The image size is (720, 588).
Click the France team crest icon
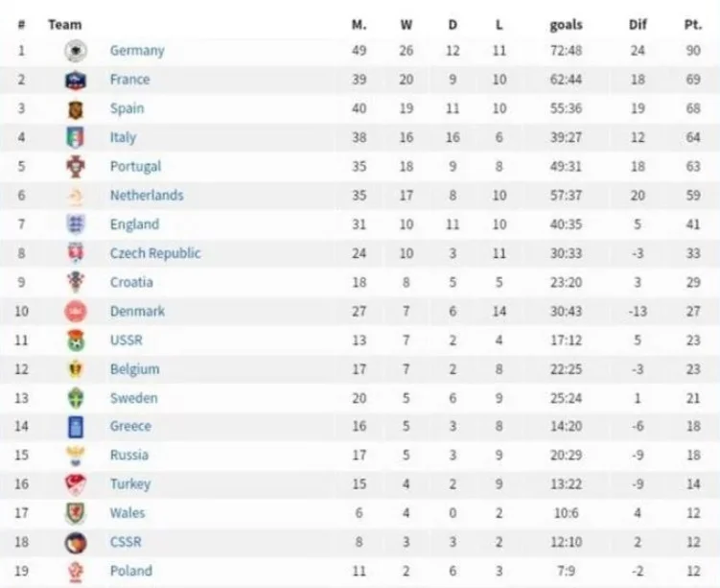[75, 80]
